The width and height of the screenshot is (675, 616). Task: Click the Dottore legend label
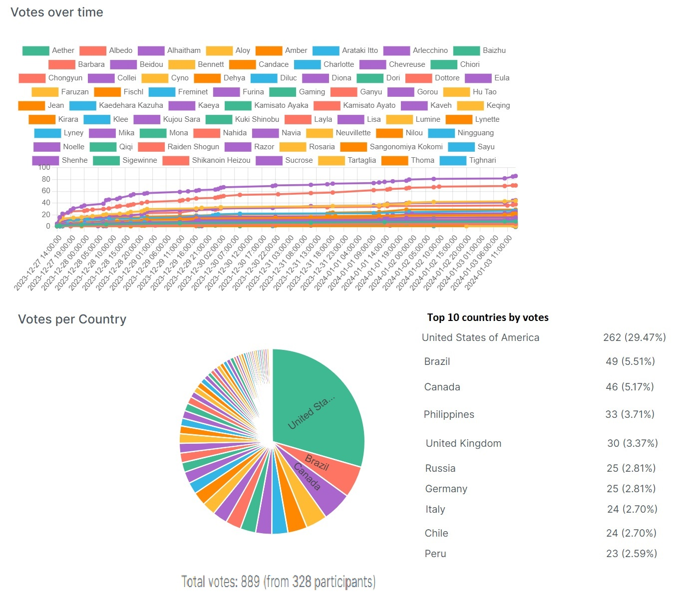tap(447, 78)
